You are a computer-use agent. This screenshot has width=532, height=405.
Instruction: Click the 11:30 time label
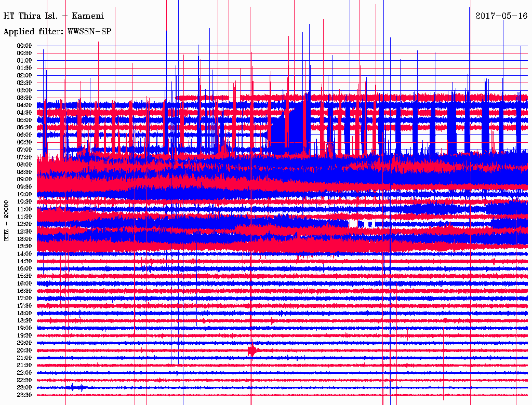[x=24, y=217]
